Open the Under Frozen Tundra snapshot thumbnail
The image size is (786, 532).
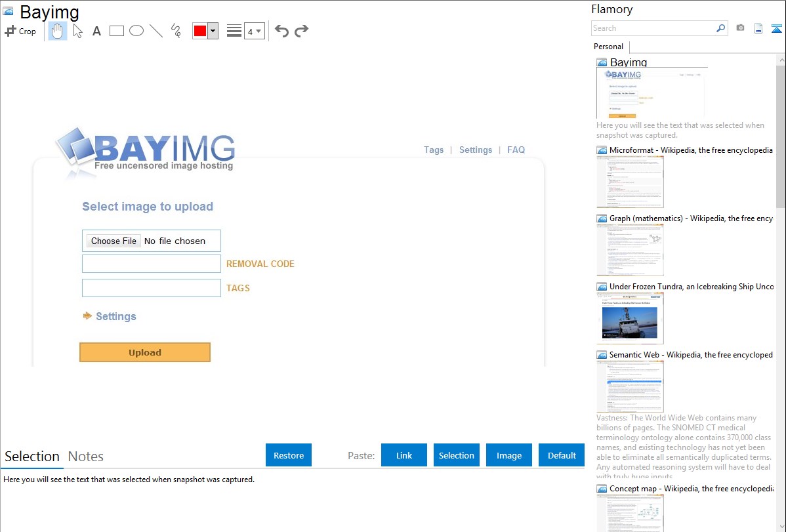pyautogui.click(x=630, y=318)
